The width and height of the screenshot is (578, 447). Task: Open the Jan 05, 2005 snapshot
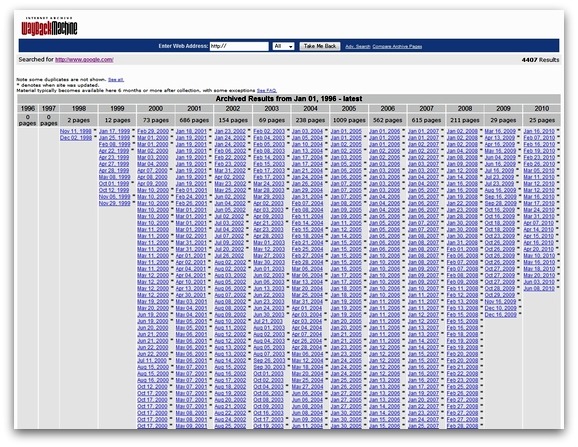pyautogui.click(x=346, y=164)
